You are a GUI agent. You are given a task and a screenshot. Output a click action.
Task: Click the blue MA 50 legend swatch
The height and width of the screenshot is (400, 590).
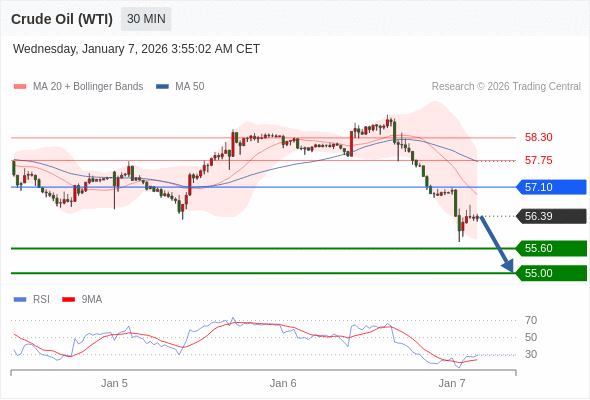[x=162, y=87]
